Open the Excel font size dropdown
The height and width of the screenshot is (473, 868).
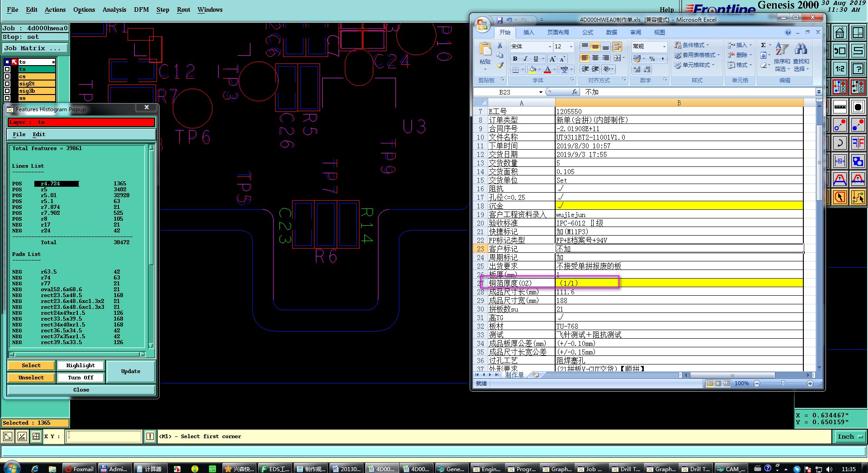571,47
